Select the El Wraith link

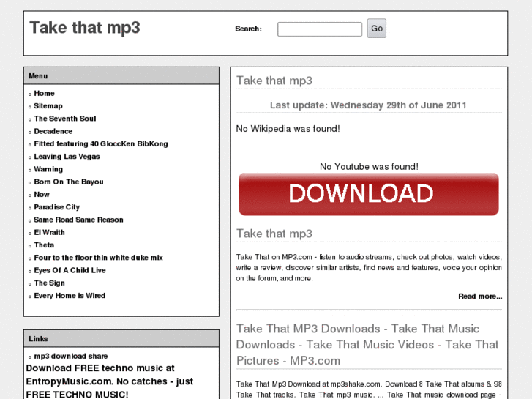[x=49, y=232]
